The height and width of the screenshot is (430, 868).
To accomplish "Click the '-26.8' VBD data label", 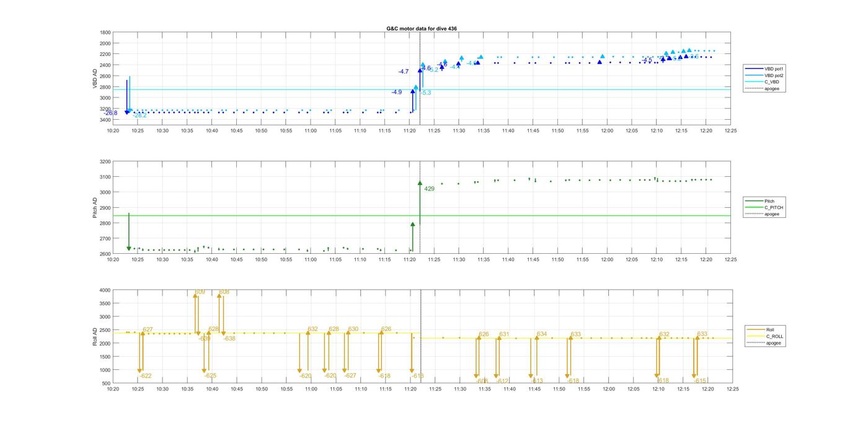I will point(111,113).
